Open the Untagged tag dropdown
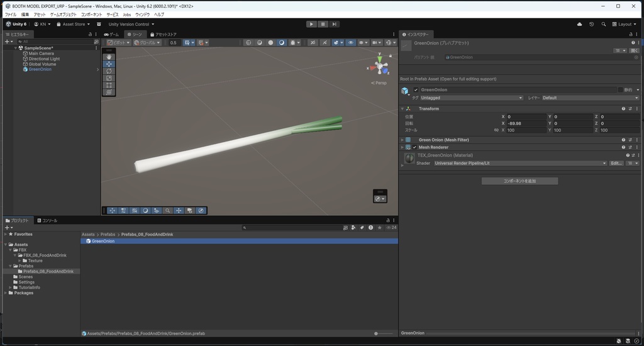 click(472, 98)
